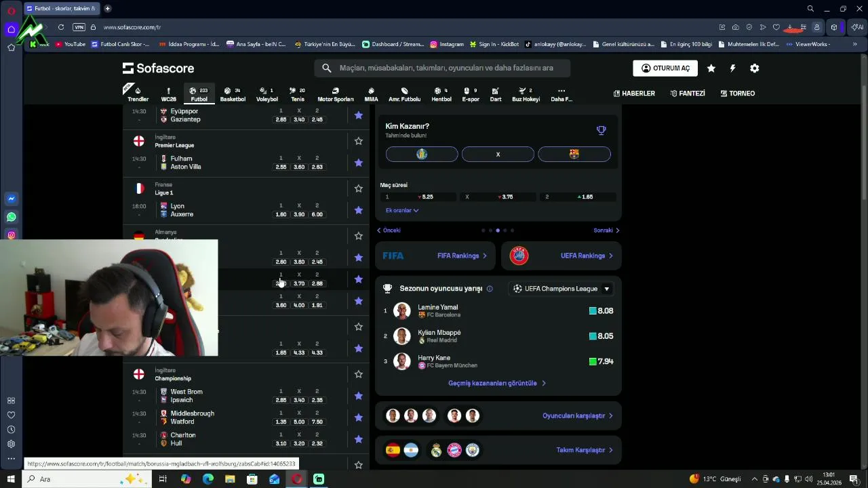Open Opera easy setup sliders icon
This screenshot has width=868, height=488.
click(x=804, y=27)
